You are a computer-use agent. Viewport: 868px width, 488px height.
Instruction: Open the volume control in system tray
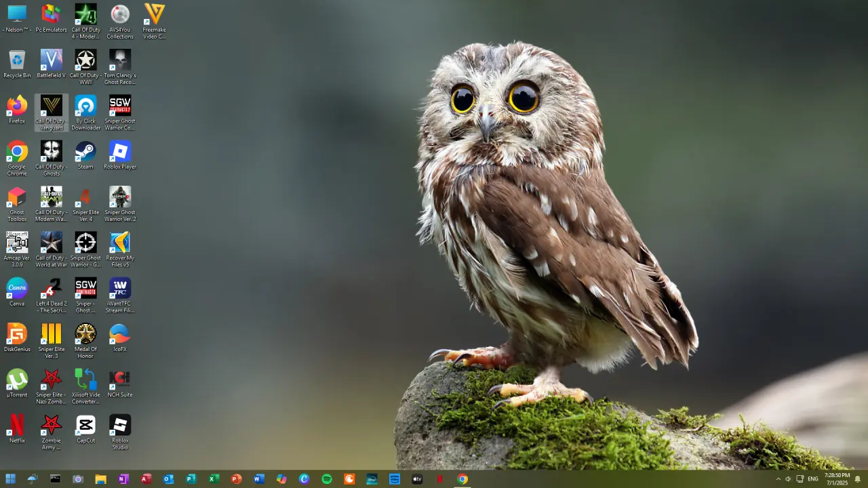788,479
